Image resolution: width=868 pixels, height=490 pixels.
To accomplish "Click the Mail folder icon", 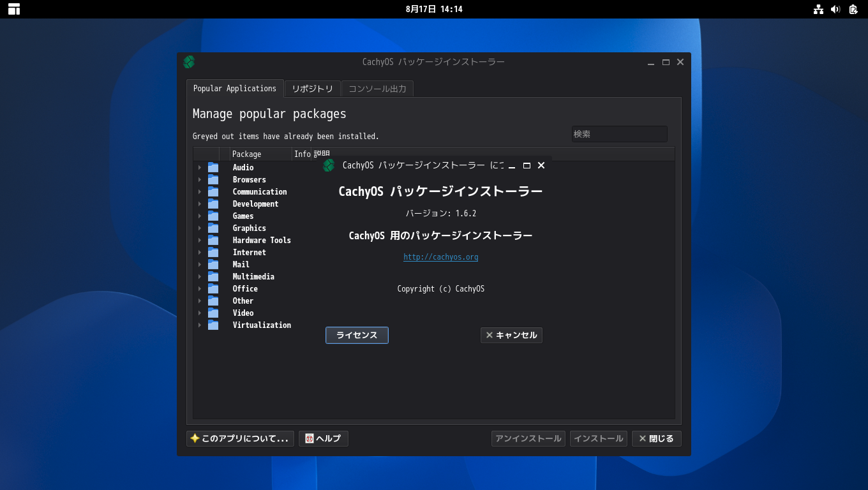I will (213, 264).
